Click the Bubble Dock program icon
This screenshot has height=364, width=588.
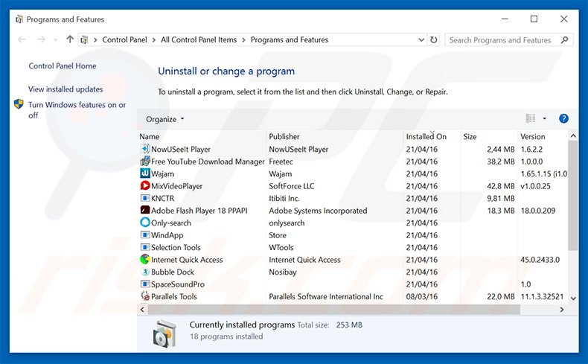coord(144,272)
